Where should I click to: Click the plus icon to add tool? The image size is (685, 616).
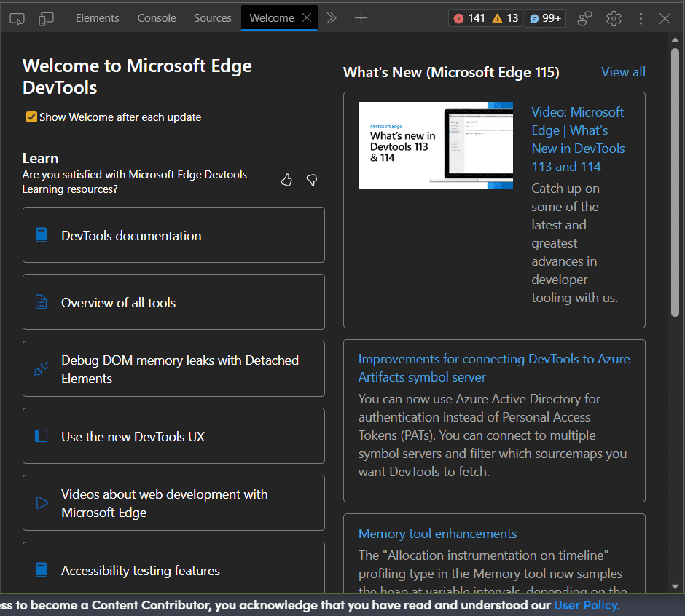(361, 18)
